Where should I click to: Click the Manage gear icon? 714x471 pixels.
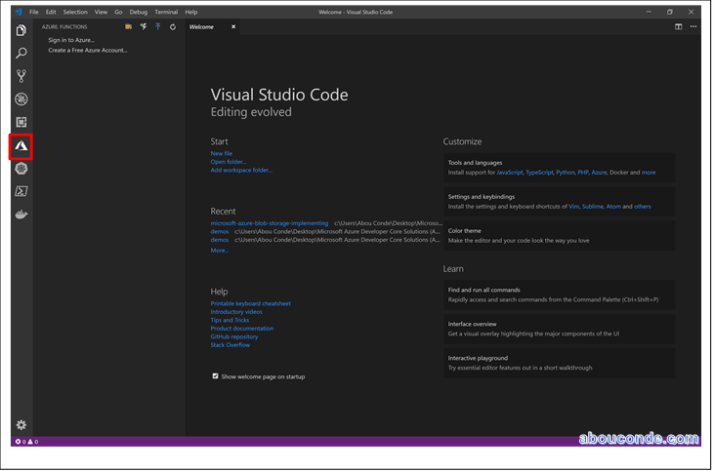point(21,425)
